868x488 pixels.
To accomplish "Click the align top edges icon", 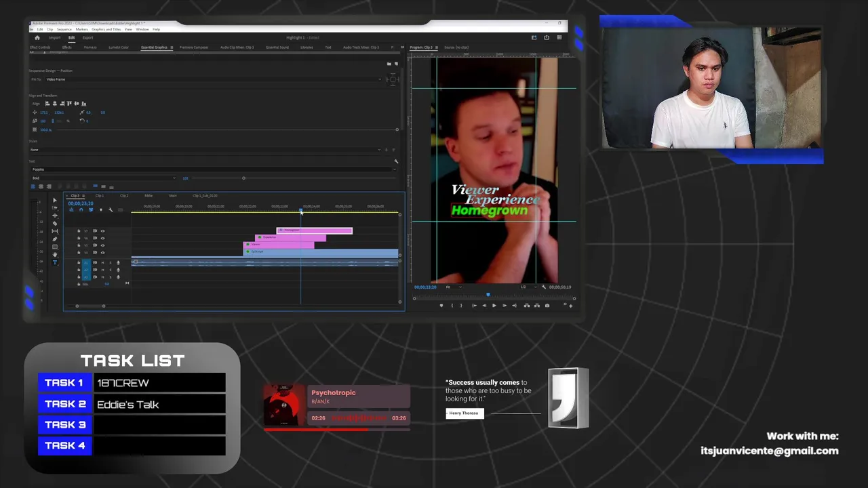I will tap(69, 104).
